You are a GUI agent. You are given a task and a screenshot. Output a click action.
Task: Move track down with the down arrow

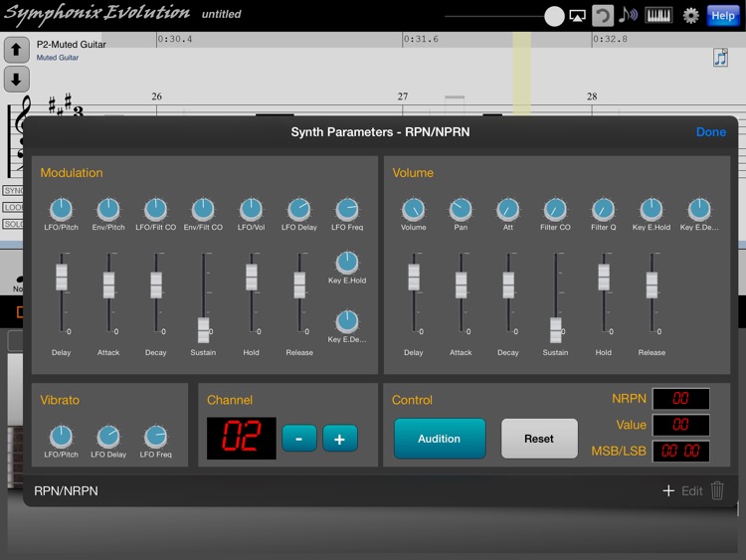[17, 79]
